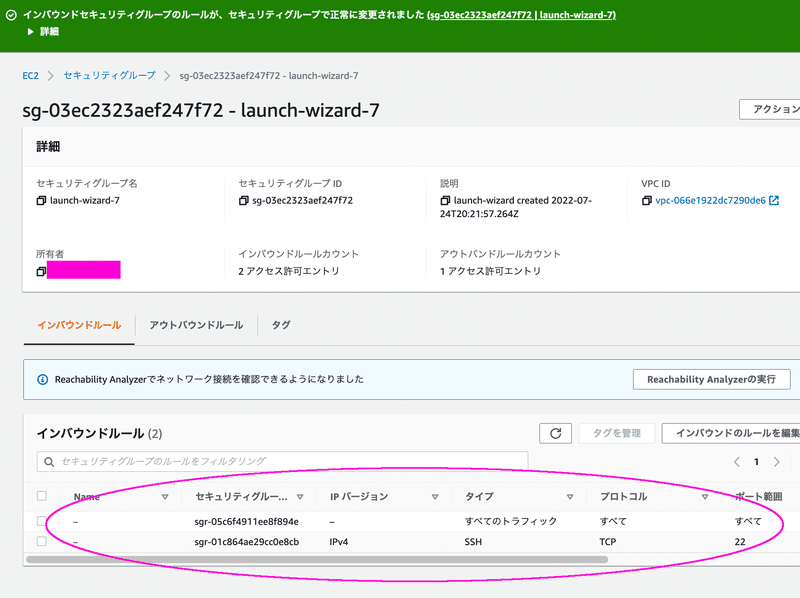Open セキュリティグループ breadcrumb link
The image size is (800, 598).
pos(109,76)
